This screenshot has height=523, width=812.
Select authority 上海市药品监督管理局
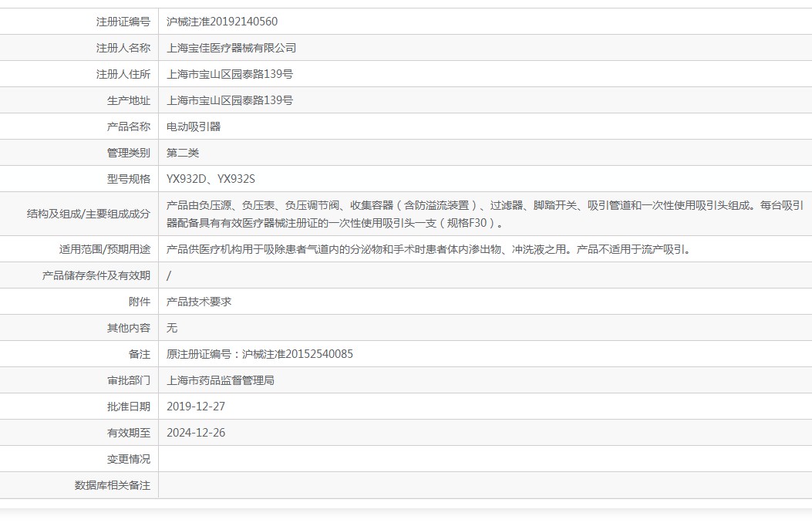[220, 380]
